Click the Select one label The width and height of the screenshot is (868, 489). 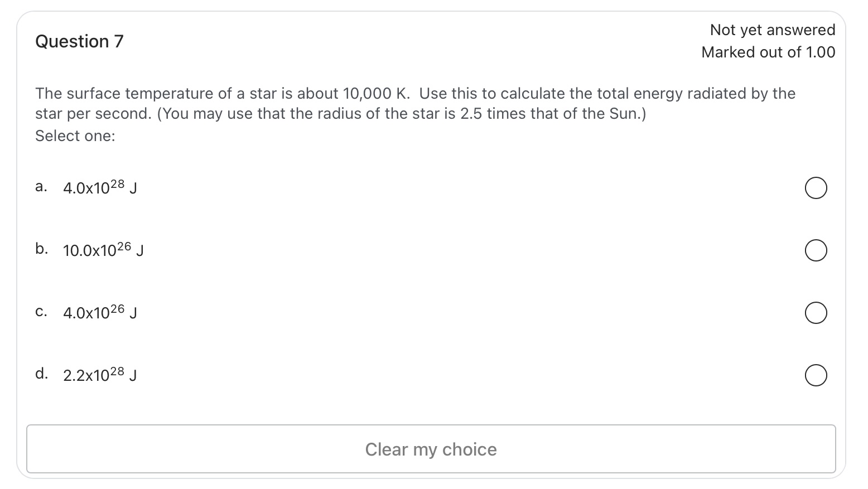(x=74, y=135)
